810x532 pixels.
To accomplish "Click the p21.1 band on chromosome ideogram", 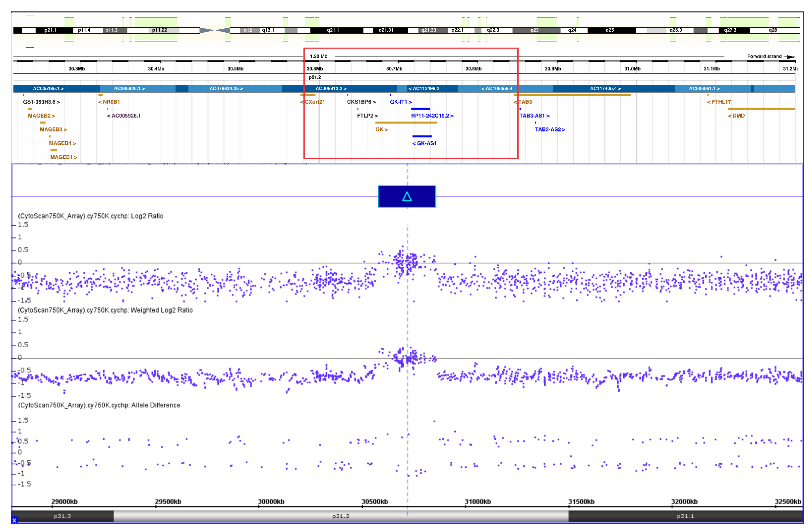I will 55,30.
